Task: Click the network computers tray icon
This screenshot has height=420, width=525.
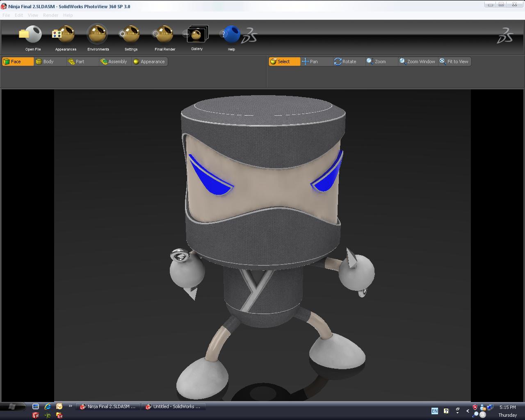Action: (x=490, y=407)
